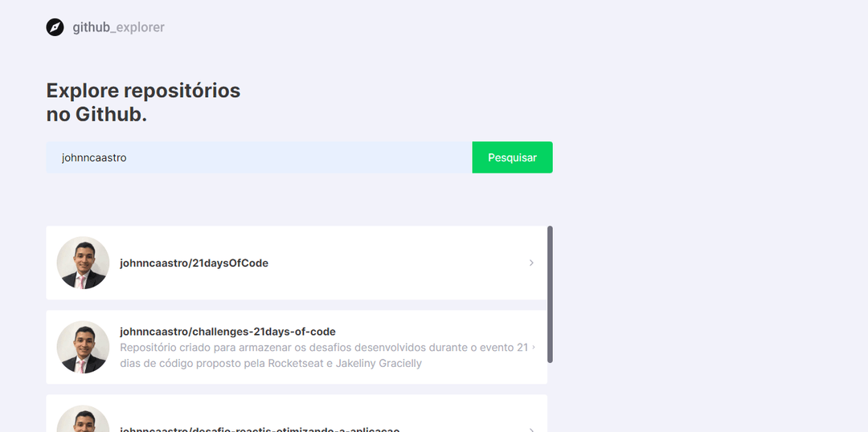868x432 pixels.
Task: Click the Explore repositórios heading
Action: click(143, 90)
